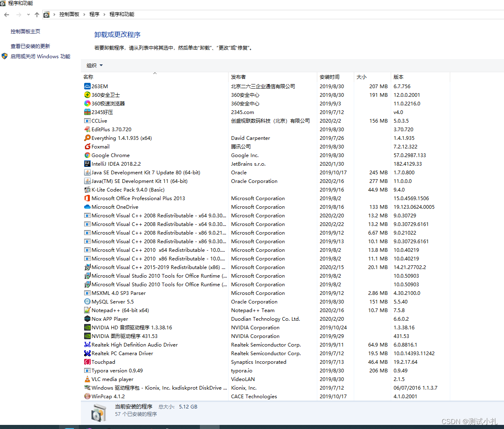The image size is (504, 429).
Task: Select the Microsoft OneDrive cloud icon
Action: tap(87, 207)
